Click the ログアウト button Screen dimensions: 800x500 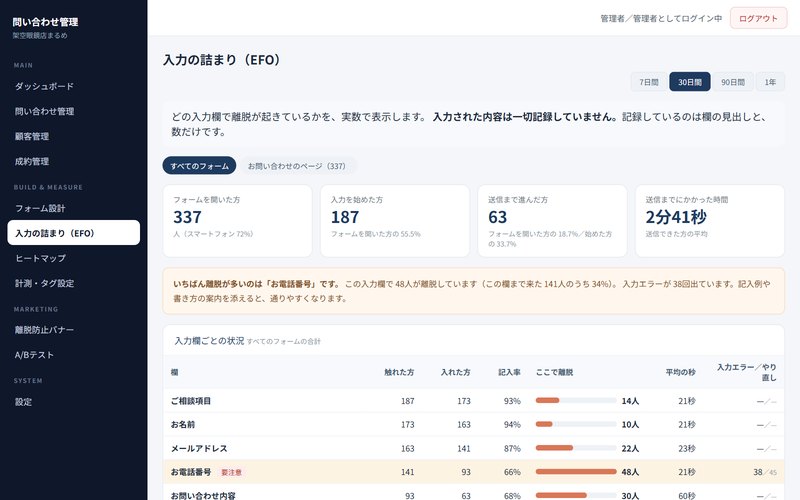[x=758, y=18]
